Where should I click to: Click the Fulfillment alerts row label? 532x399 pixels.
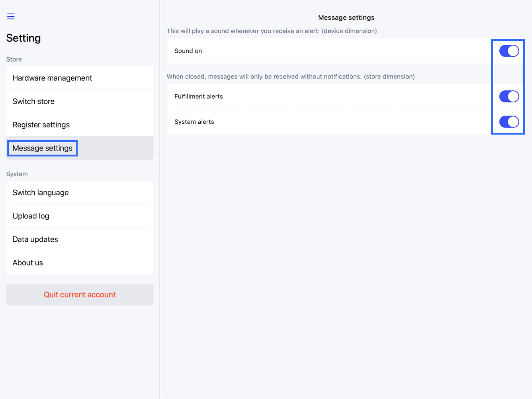[198, 96]
